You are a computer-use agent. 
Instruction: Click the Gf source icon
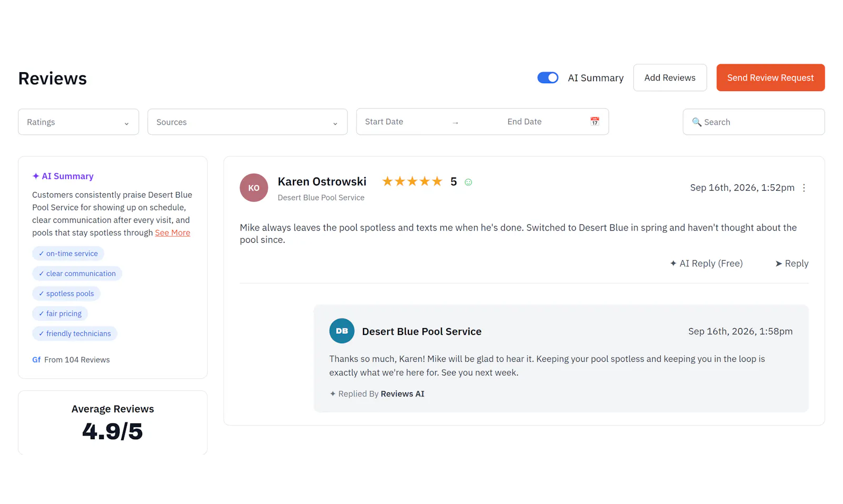point(36,360)
